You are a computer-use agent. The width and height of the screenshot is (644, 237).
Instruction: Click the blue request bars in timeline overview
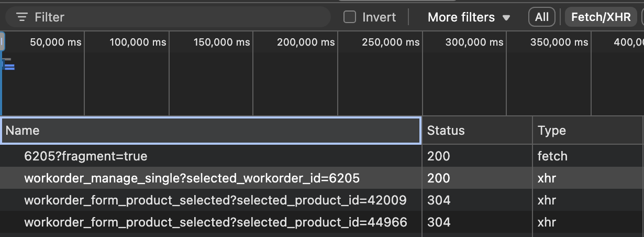tap(8, 67)
